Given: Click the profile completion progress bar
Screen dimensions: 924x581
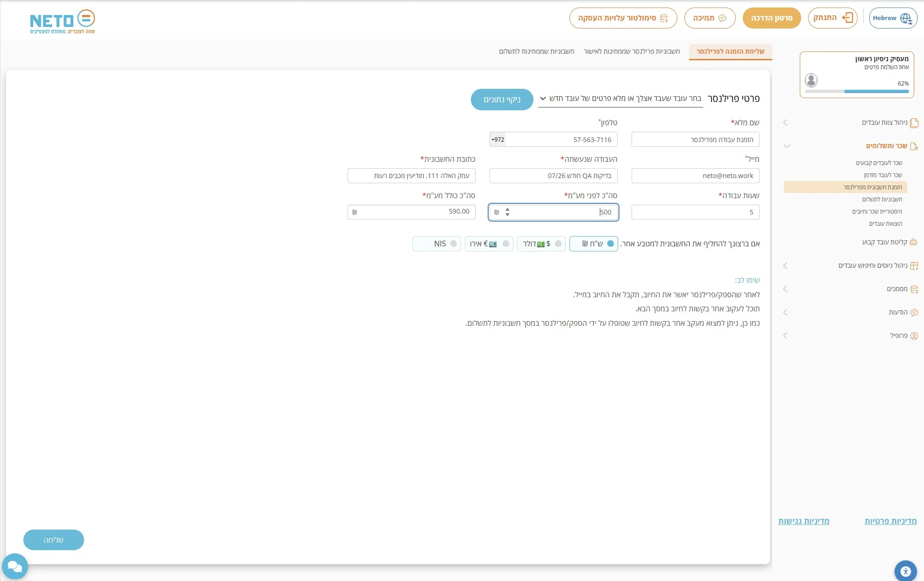Looking at the screenshot, I should [857, 91].
